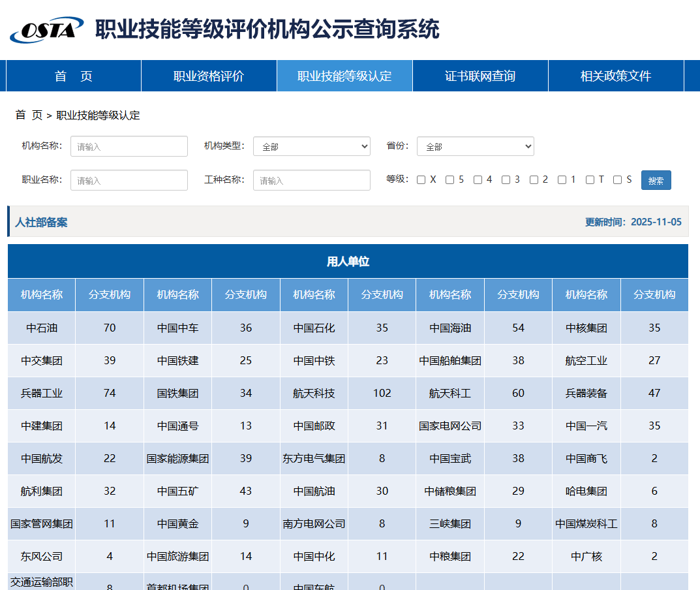Toggle the level S checkbox
The height and width of the screenshot is (590, 700).
coord(618,180)
